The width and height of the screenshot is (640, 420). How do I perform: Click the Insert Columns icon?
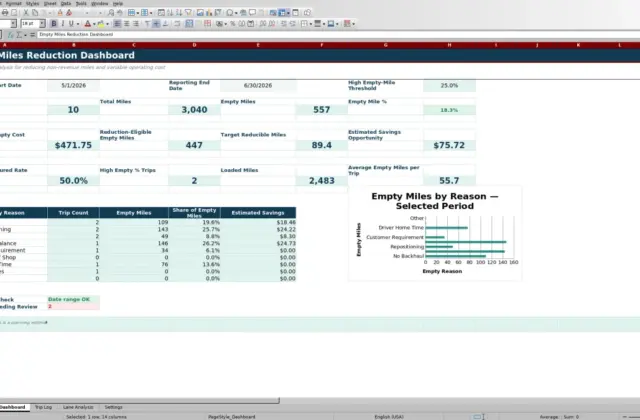click(144, 13)
